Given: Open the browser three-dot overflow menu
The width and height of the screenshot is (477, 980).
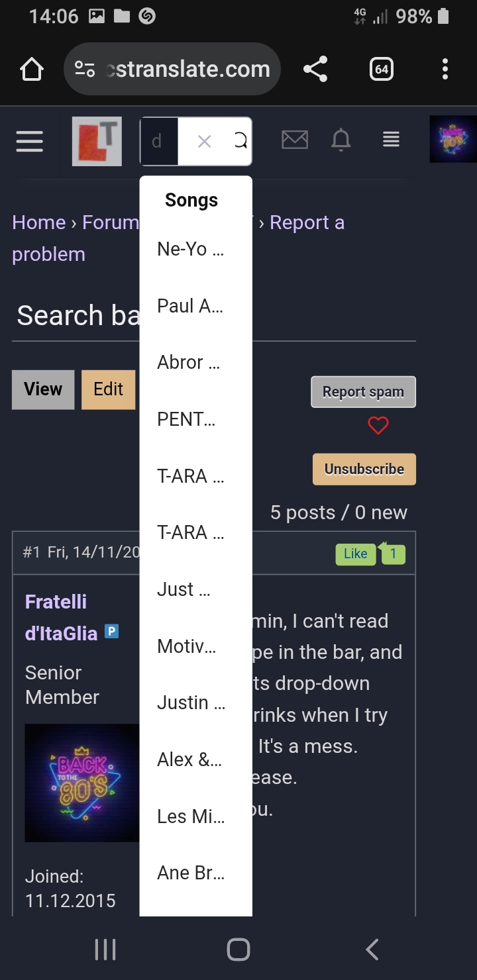Looking at the screenshot, I should [x=445, y=69].
